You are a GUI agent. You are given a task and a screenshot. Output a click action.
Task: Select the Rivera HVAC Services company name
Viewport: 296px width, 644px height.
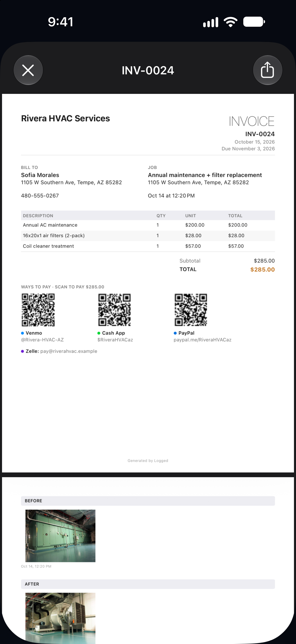point(66,118)
